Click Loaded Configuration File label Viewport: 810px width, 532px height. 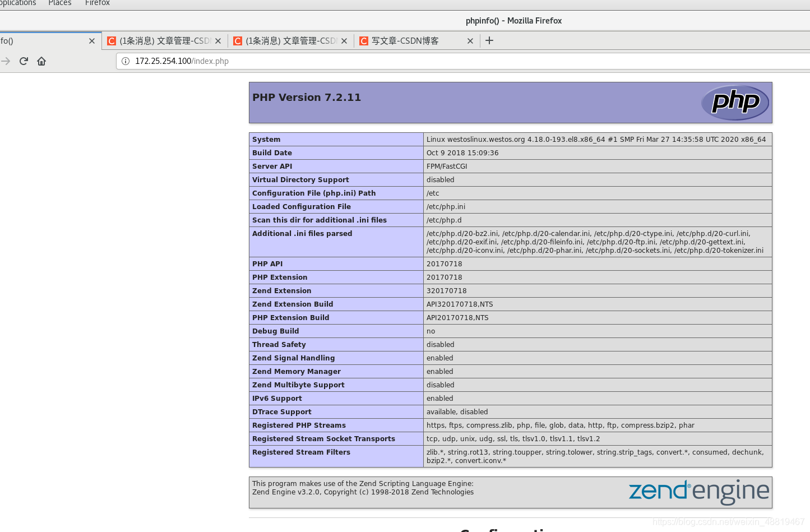302,207
